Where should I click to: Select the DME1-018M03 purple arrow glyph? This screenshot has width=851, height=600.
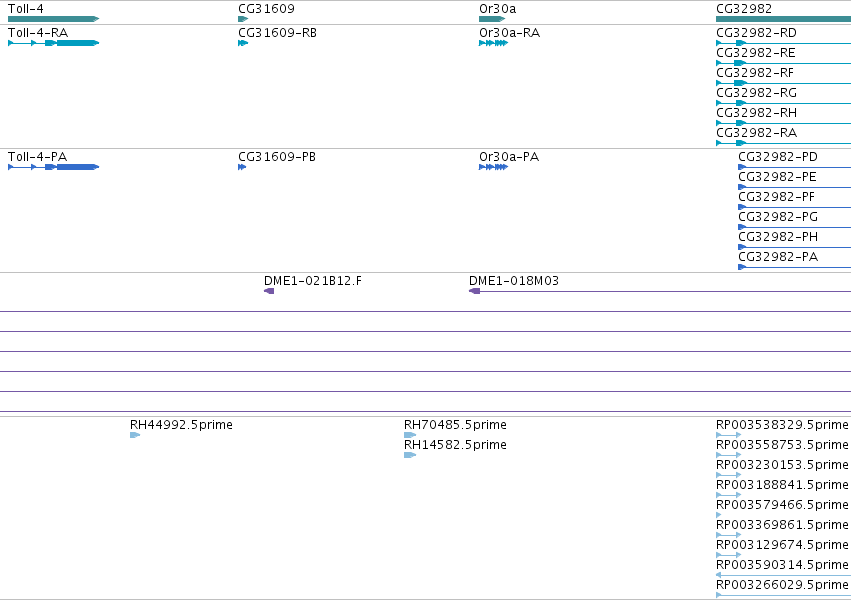(660, 291)
